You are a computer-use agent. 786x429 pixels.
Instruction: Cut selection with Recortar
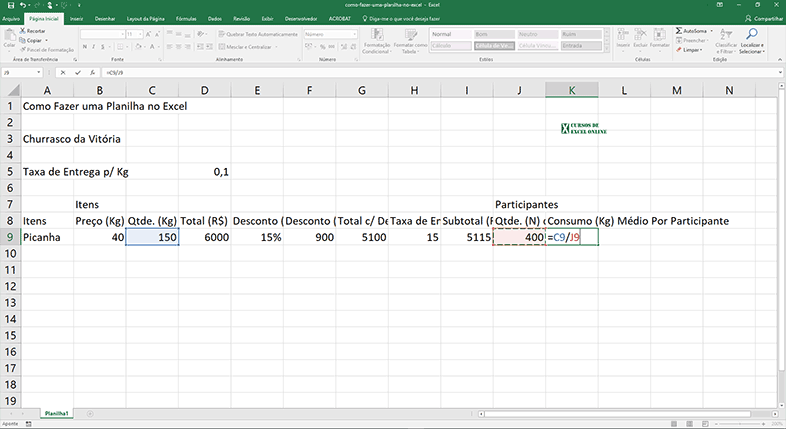[x=33, y=31]
